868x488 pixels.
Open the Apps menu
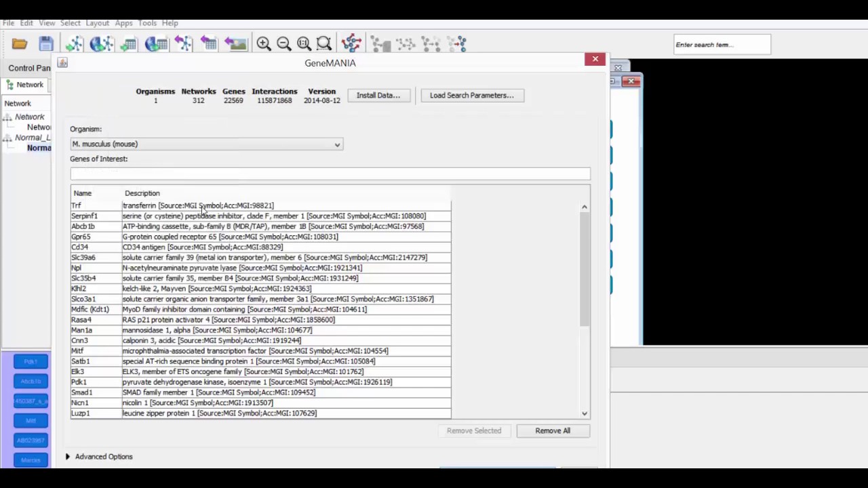coord(123,23)
